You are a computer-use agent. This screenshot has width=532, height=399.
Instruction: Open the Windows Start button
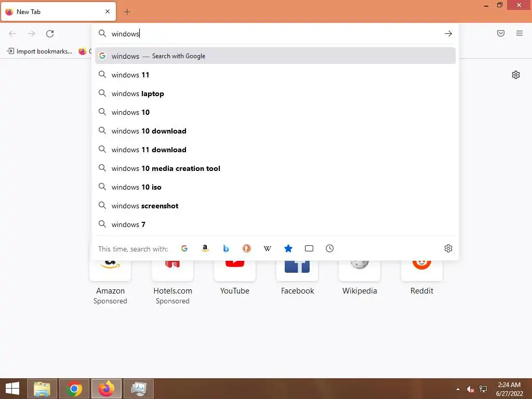pos(12,389)
